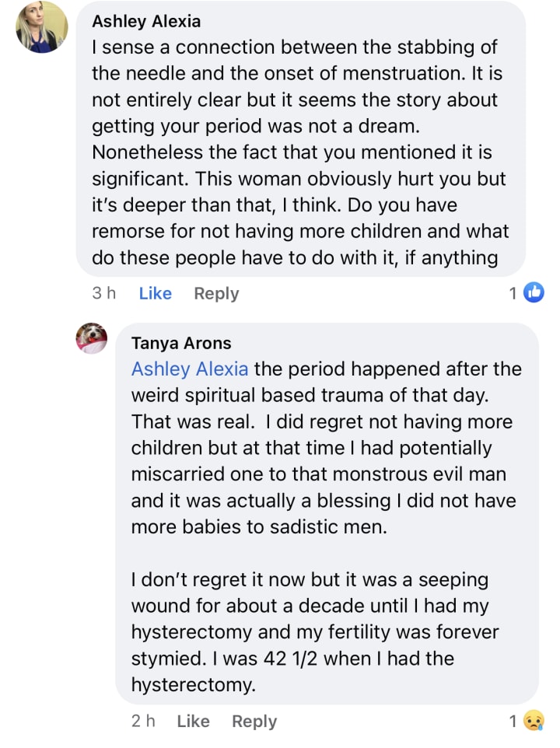Viewport: 560px width, 748px height.
Task: Select Tanya's paragraph starting 'the period happened'
Action: [x=326, y=448]
